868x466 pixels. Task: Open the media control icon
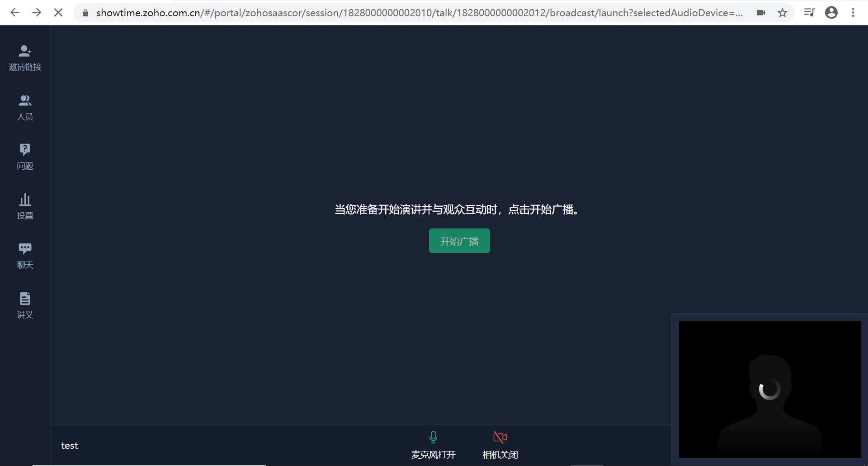[809, 13]
